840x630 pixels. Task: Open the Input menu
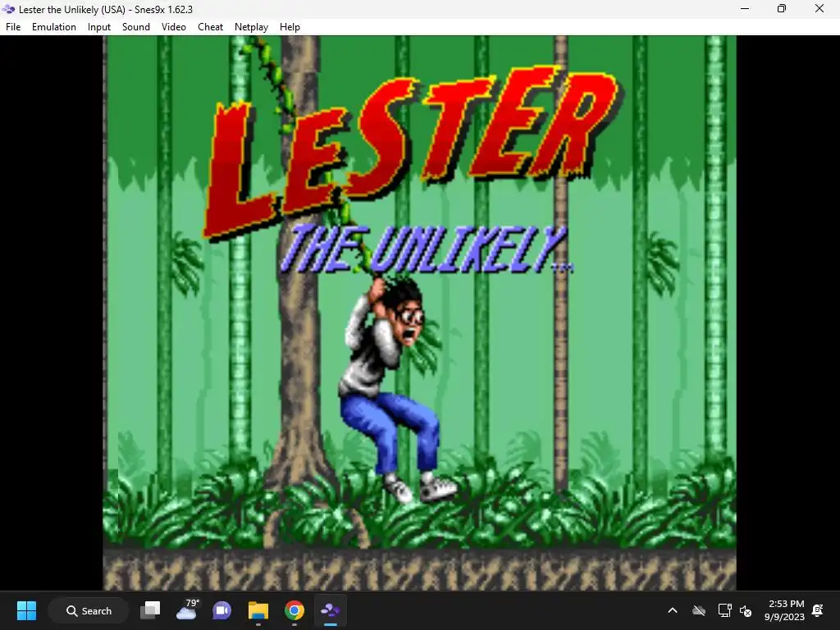point(99,27)
